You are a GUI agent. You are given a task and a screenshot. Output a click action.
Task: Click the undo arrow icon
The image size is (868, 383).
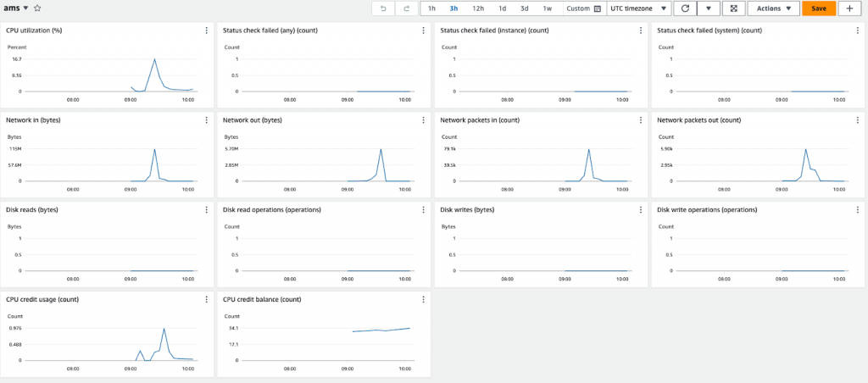click(x=383, y=8)
